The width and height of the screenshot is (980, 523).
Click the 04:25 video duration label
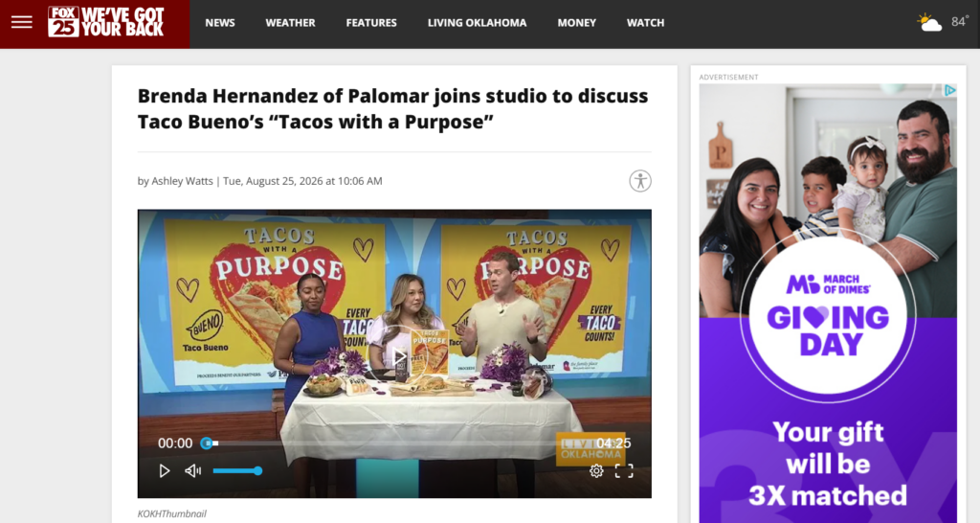pos(613,443)
